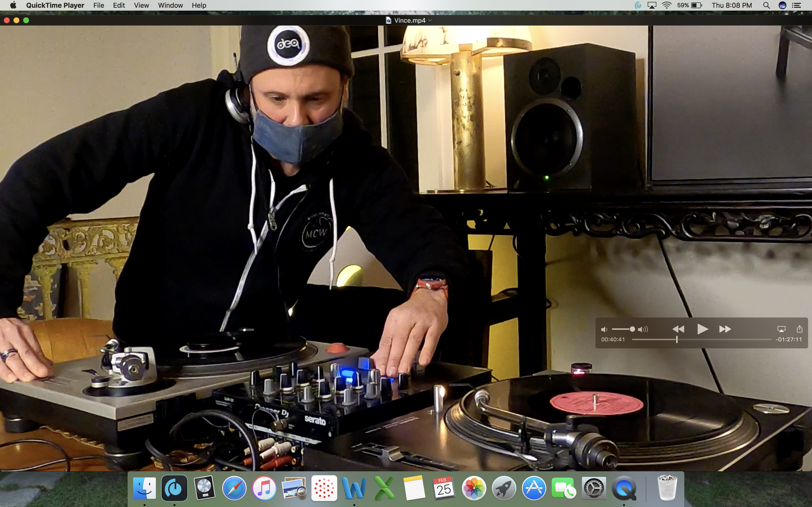The height and width of the screenshot is (507, 812).
Task: Toggle remaining time display -01:27:11
Action: click(789, 339)
